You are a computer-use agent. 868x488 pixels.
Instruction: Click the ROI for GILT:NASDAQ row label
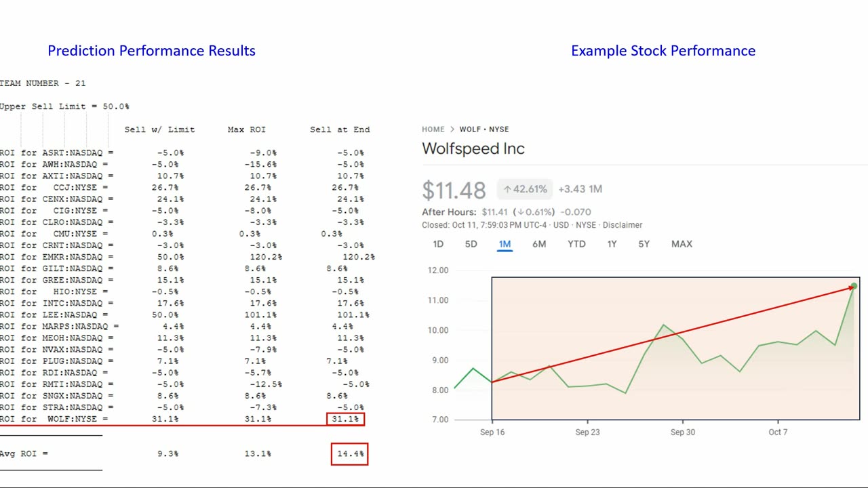[x=57, y=268]
